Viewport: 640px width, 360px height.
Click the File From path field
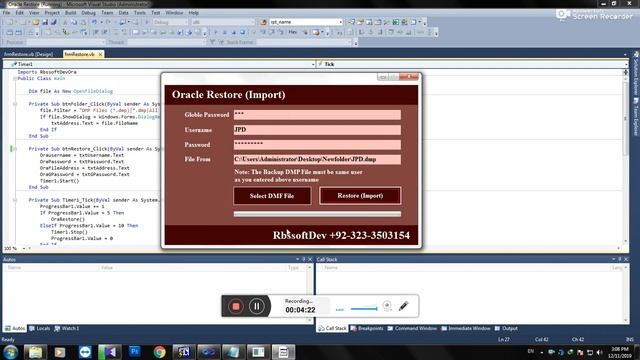pyautogui.click(x=317, y=159)
